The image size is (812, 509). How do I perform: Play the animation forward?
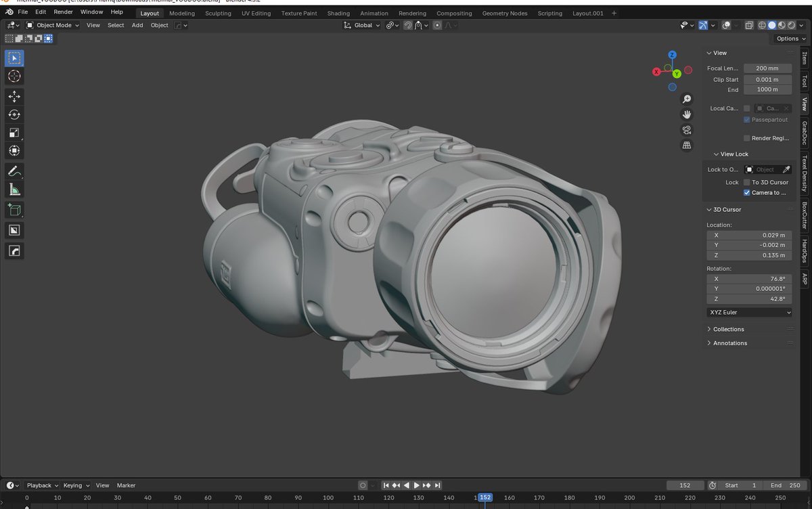click(417, 485)
